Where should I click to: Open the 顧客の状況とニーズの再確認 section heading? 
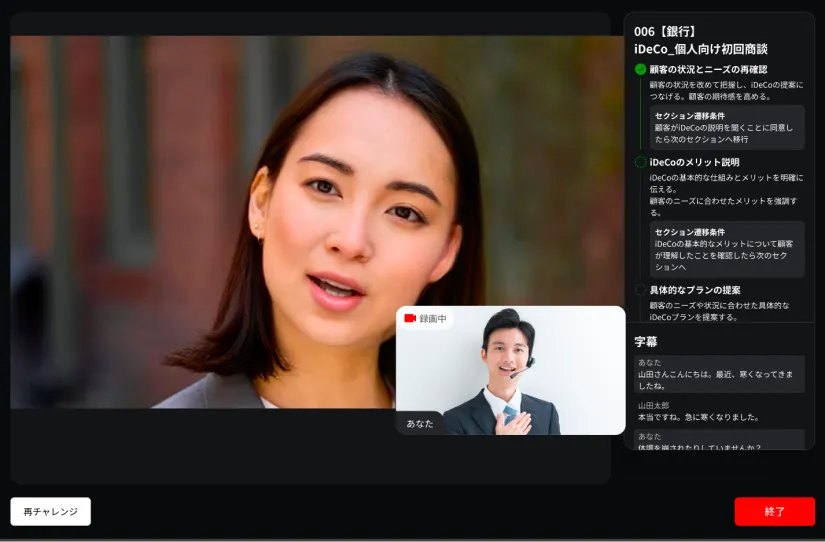pos(708,69)
